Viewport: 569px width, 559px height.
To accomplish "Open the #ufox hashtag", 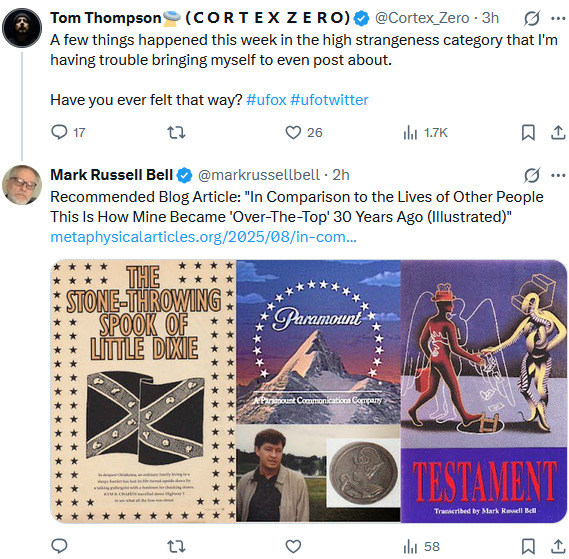I will (x=266, y=100).
